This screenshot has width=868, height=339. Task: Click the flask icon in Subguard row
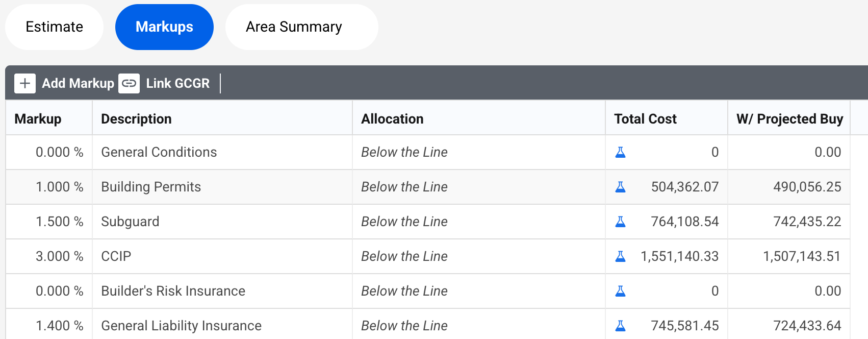(x=620, y=222)
